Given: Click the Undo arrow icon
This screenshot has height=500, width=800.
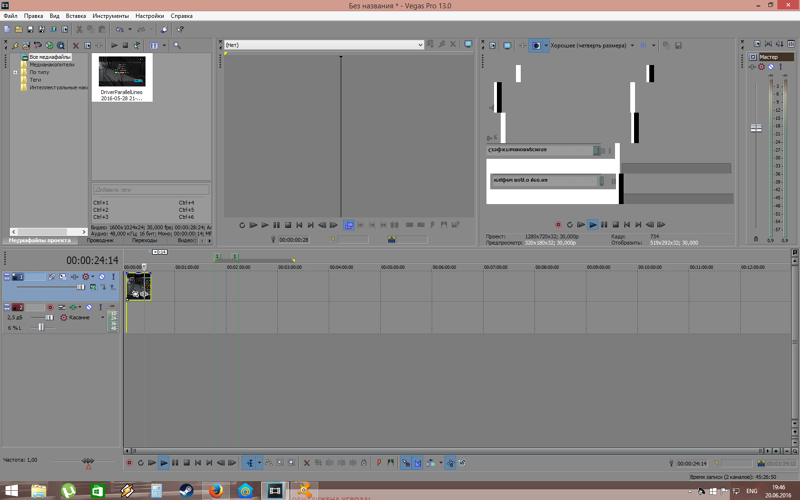Looking at the screenshot, I should coord(119,30).
